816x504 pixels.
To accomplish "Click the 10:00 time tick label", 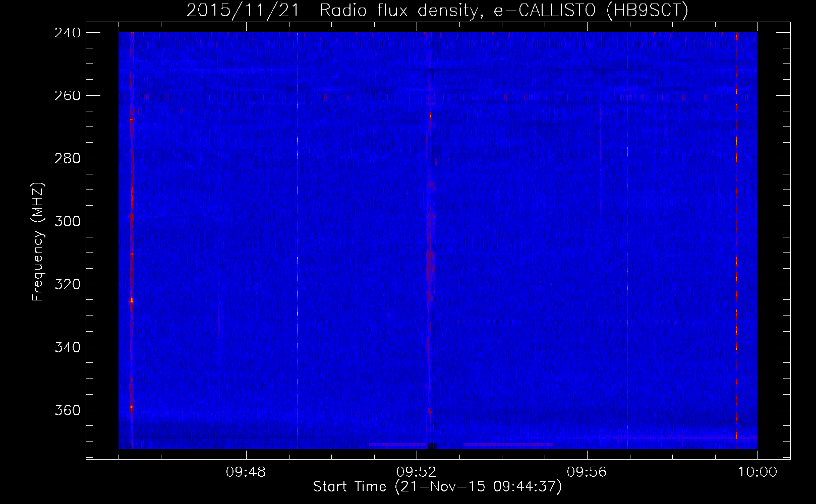I will coord(757,472).
